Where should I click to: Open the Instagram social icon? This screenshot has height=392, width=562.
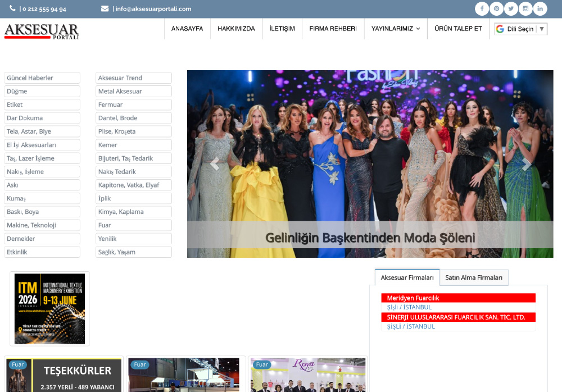(525, 9)
